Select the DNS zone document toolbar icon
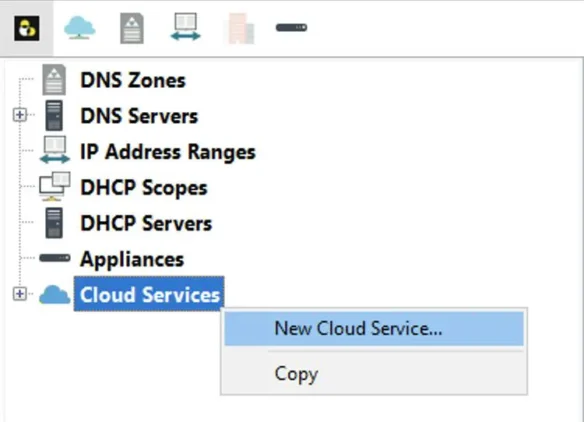This screenshot has width=584, height=422. [x=132, y=28]
